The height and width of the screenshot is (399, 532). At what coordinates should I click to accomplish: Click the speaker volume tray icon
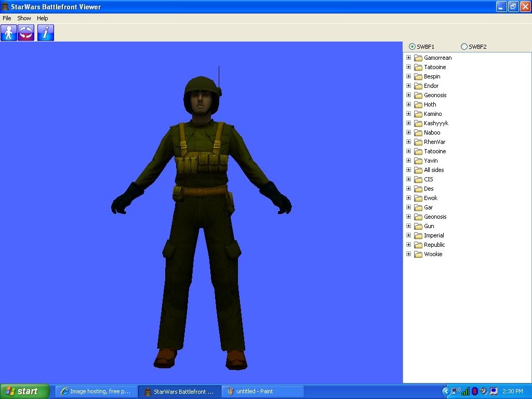coord(484,391)
